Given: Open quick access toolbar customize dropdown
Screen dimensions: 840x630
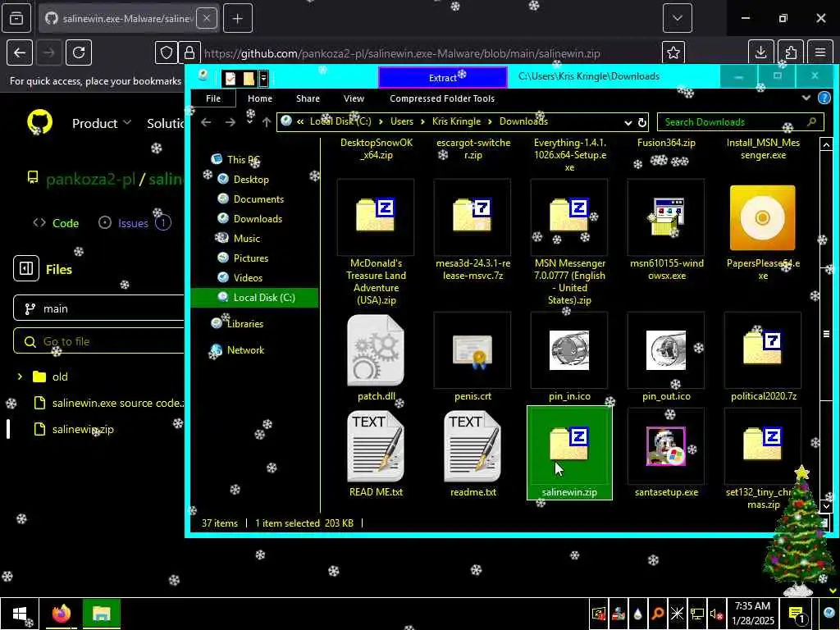Looking at the screenshot, I should click(263, 78).
